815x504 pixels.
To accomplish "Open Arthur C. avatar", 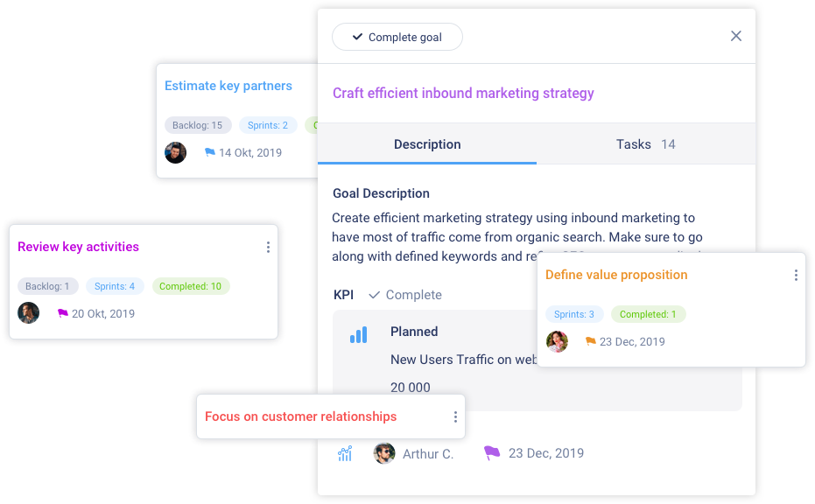I will point(384,453).
